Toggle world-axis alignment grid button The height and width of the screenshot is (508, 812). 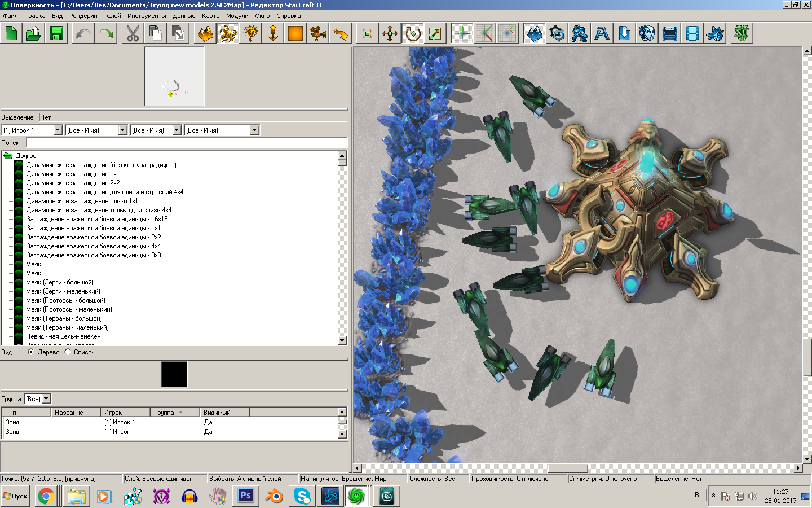pos(462,33)
